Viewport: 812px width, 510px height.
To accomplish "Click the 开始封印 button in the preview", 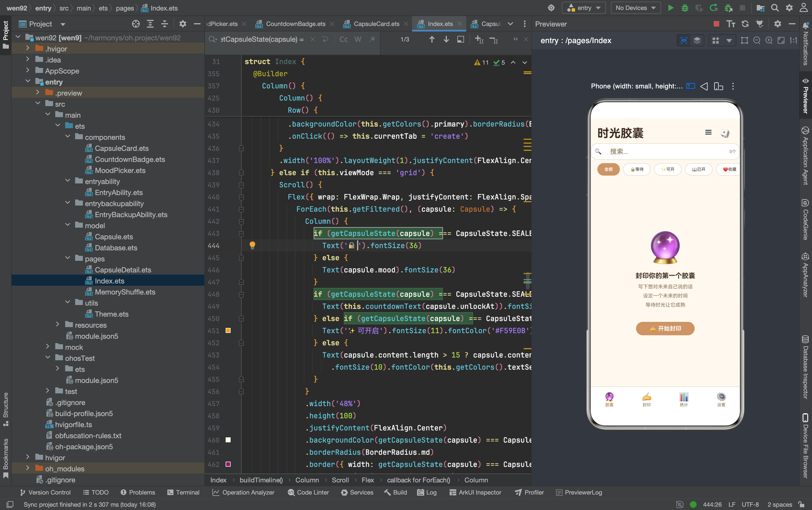I will [665, 328].
